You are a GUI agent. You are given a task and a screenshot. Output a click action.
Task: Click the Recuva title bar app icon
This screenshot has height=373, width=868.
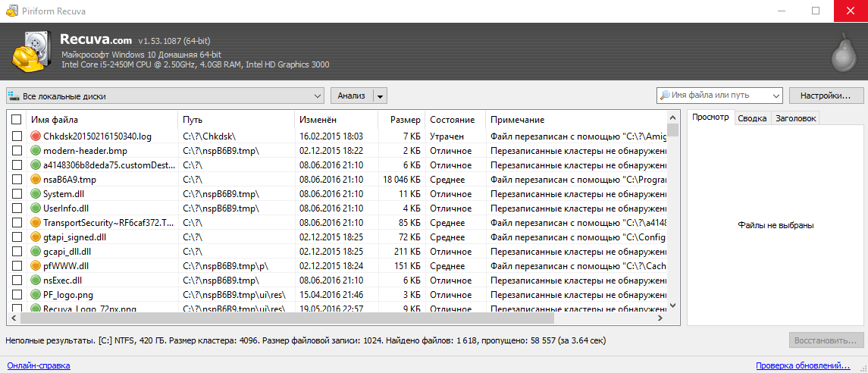pos(11,11)
